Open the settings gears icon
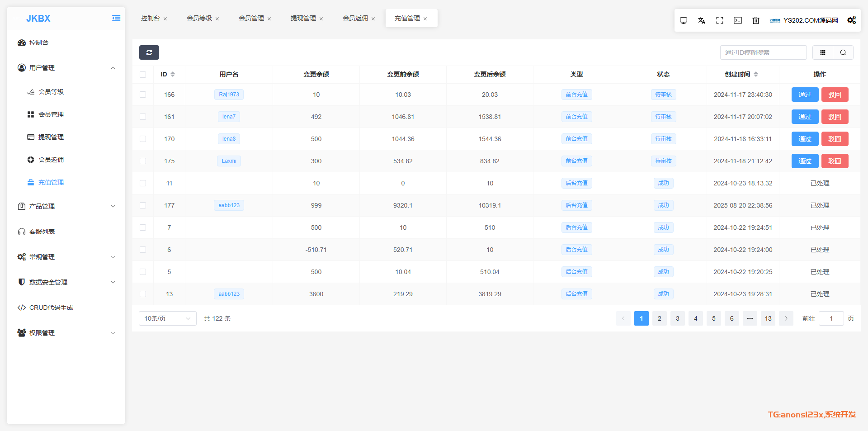This screenshot has height=431, width=868. (851, 20)
